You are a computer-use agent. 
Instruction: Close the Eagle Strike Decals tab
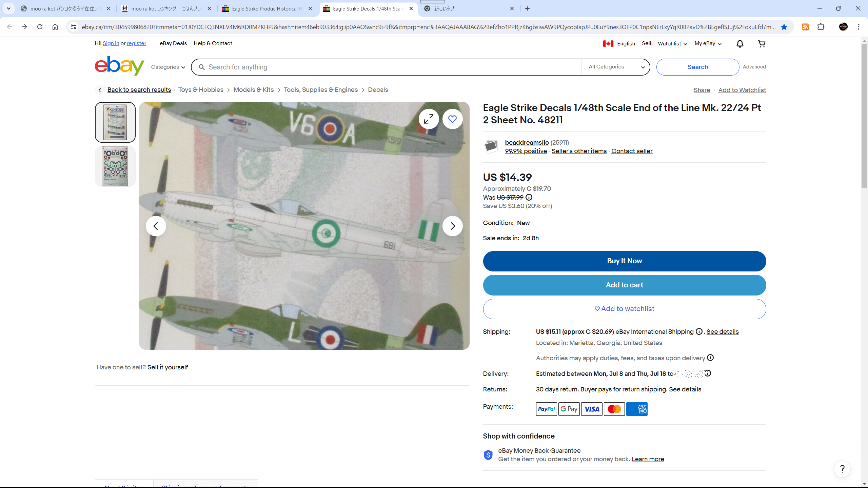point(411,9)
